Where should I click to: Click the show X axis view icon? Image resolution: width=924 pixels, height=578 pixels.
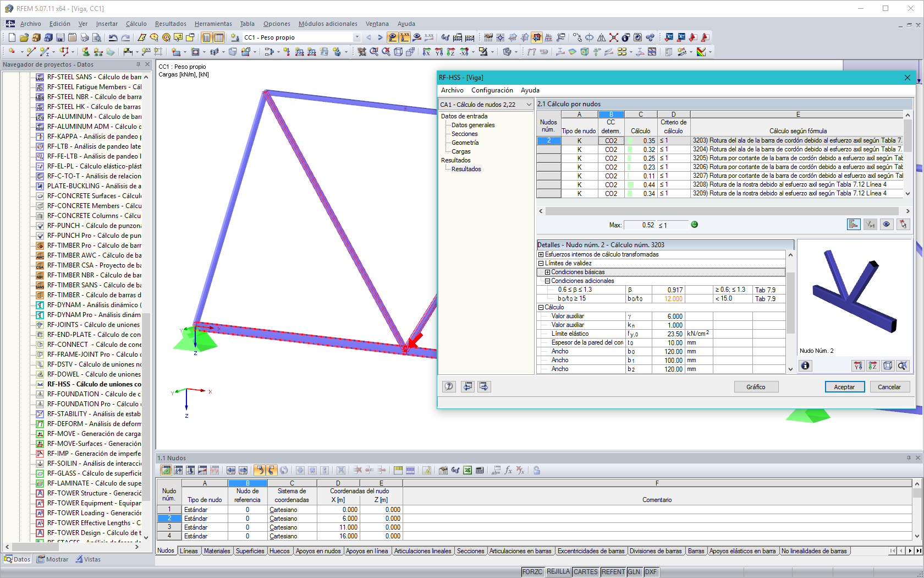tap(426, 52)
